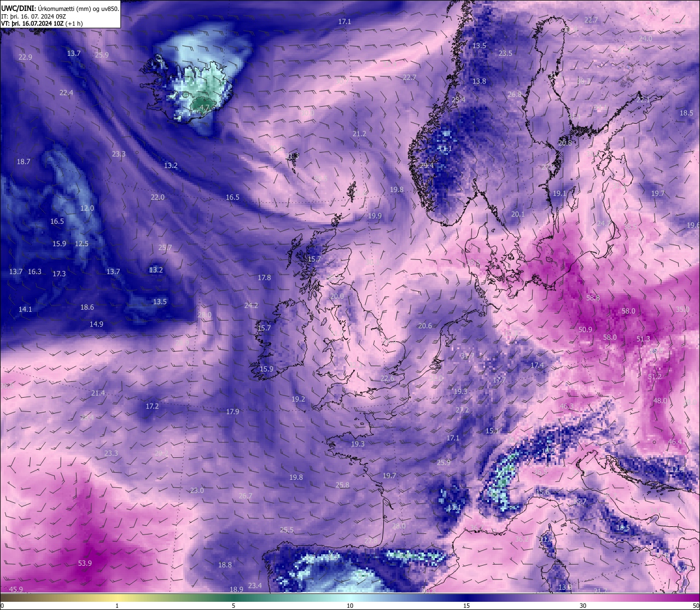Click the 14.9 value on the map
Image resolution: width=700 pixels, height=610 pixels.
click(96, 324)
